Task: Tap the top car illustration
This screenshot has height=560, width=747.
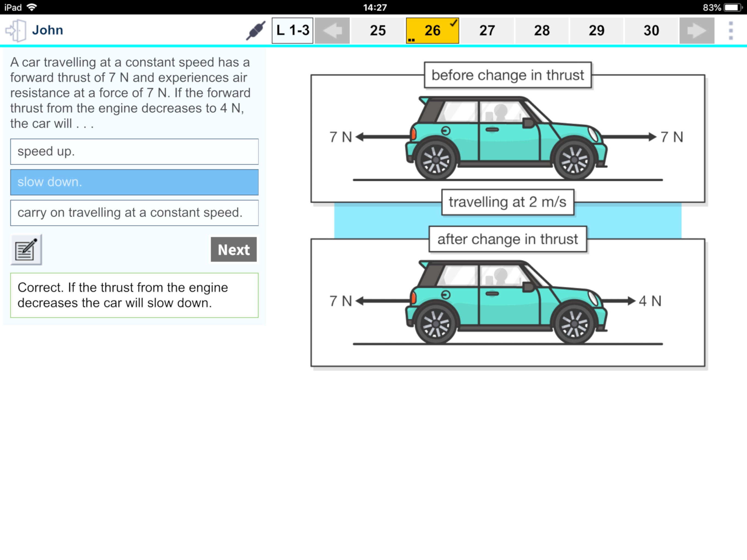Action: point(507,138)
